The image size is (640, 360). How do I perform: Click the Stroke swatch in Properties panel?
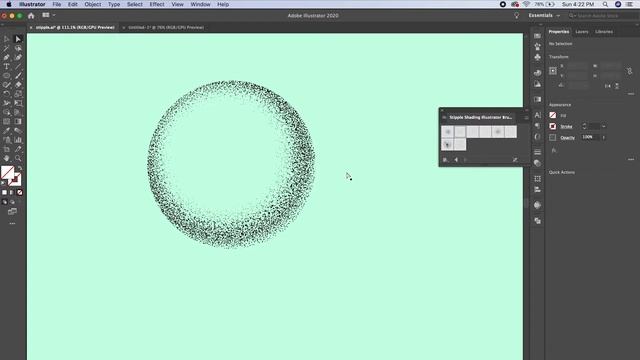553,127
